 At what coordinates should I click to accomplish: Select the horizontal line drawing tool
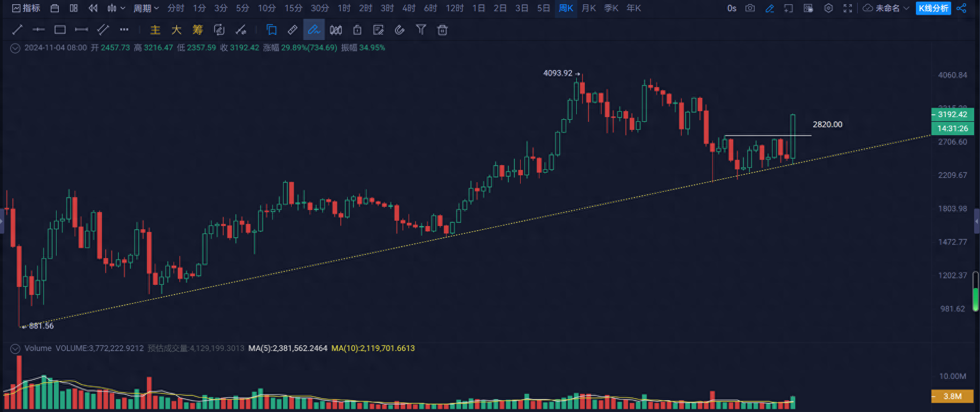pyautogui.click(x=38, y=30)
